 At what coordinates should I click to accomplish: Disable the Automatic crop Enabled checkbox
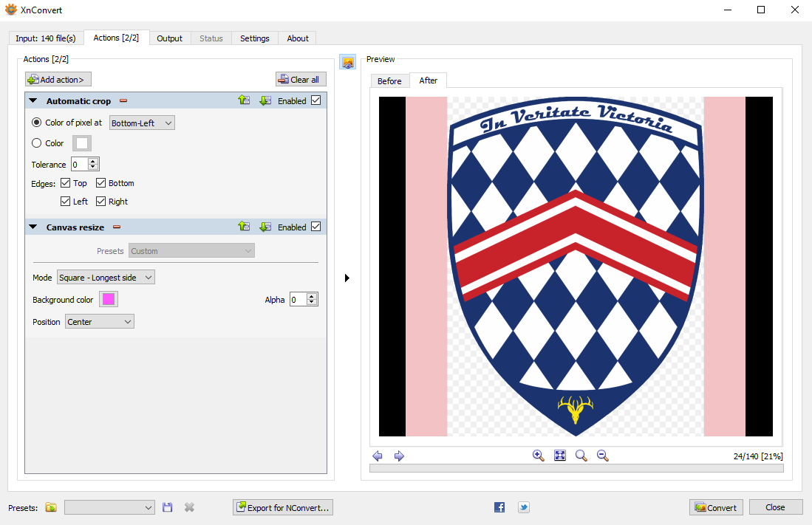(x=316, y=100)
